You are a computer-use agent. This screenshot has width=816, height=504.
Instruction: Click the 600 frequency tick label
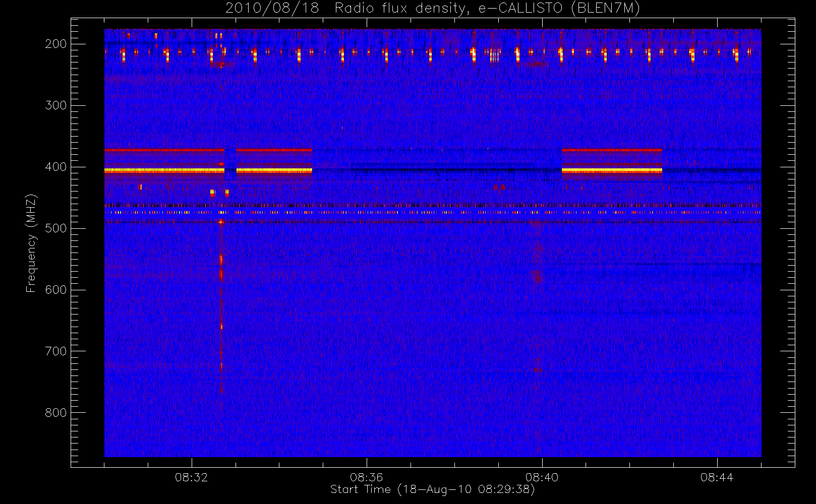(55, 290)
